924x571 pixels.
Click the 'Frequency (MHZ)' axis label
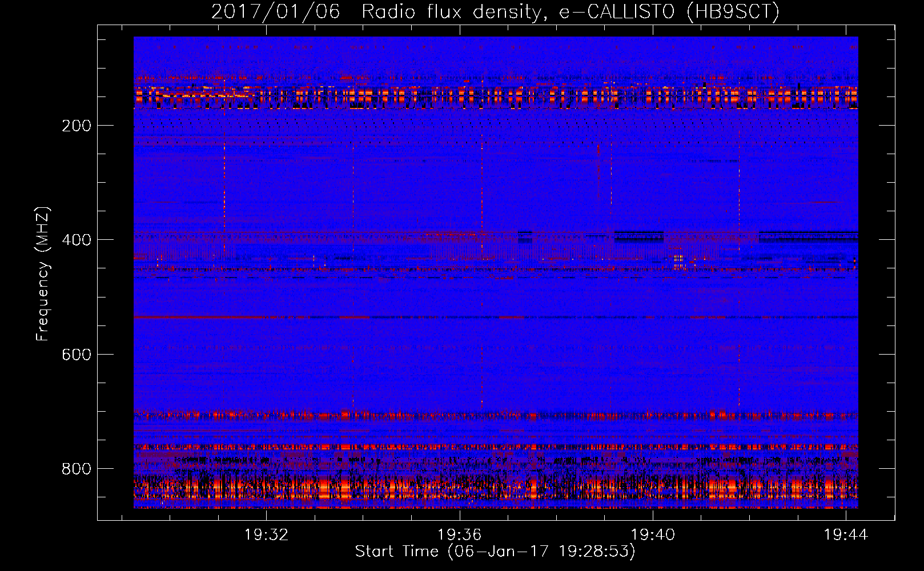[43, 274]
